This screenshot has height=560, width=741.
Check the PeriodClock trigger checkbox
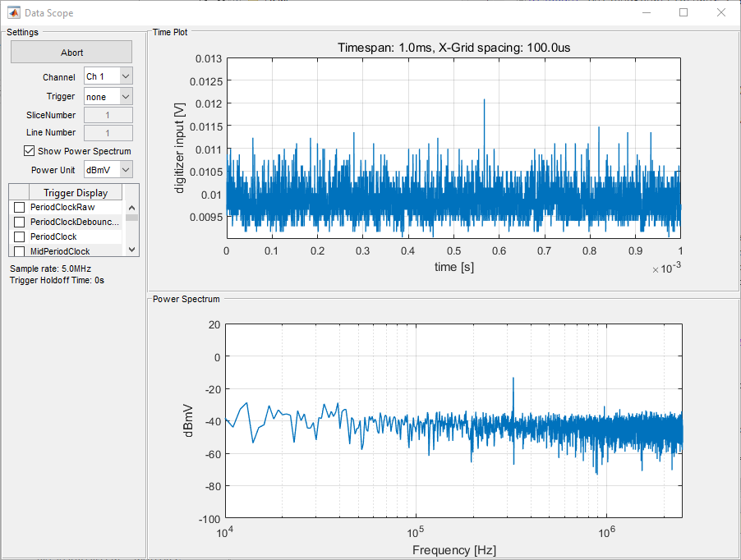(20, 237)
